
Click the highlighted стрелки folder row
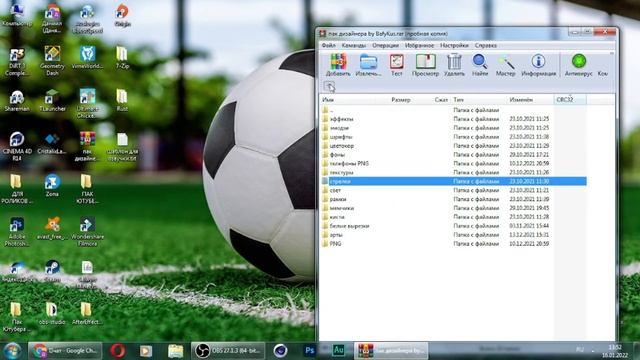click(453, 181)
